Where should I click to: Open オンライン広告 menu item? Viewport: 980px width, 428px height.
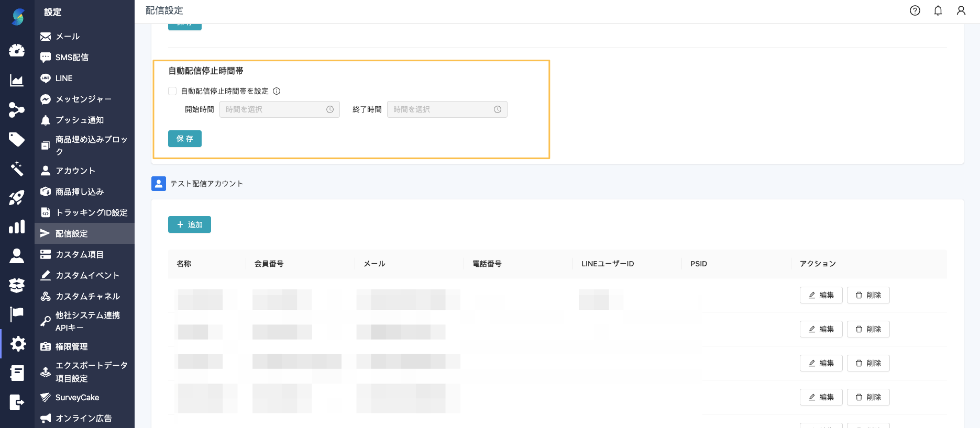coord(84,418)
